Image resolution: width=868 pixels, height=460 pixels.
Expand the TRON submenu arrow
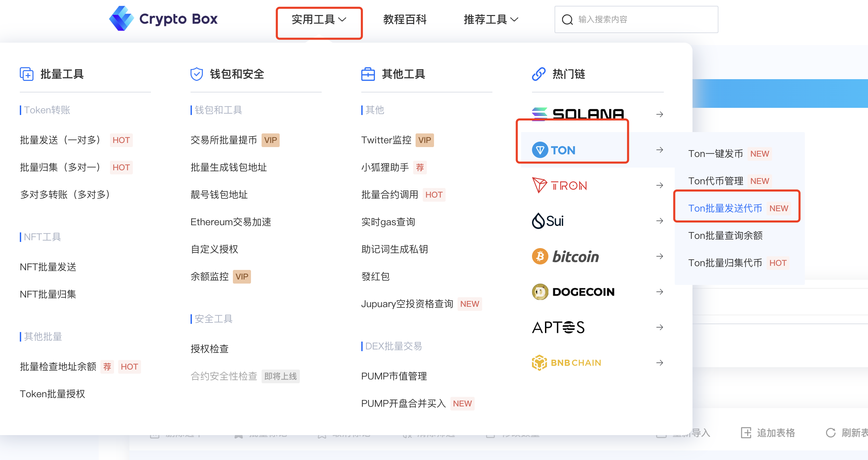tap(660, 185)
